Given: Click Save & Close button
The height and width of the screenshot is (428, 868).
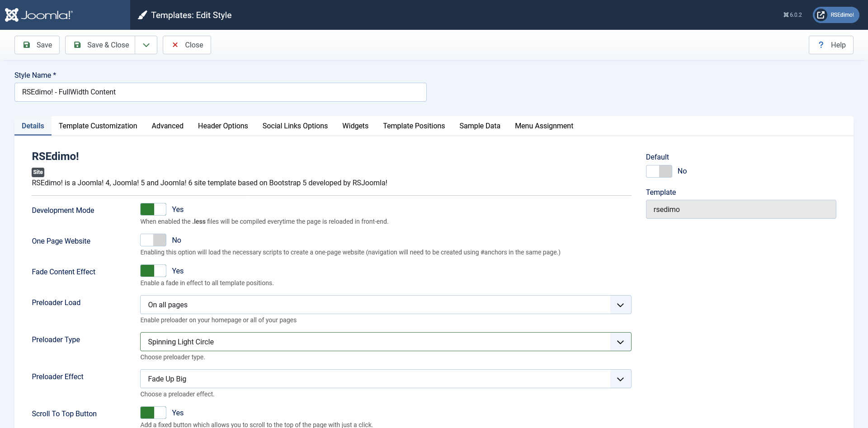Looking at the screenshot, I should (x=100, y=45).
